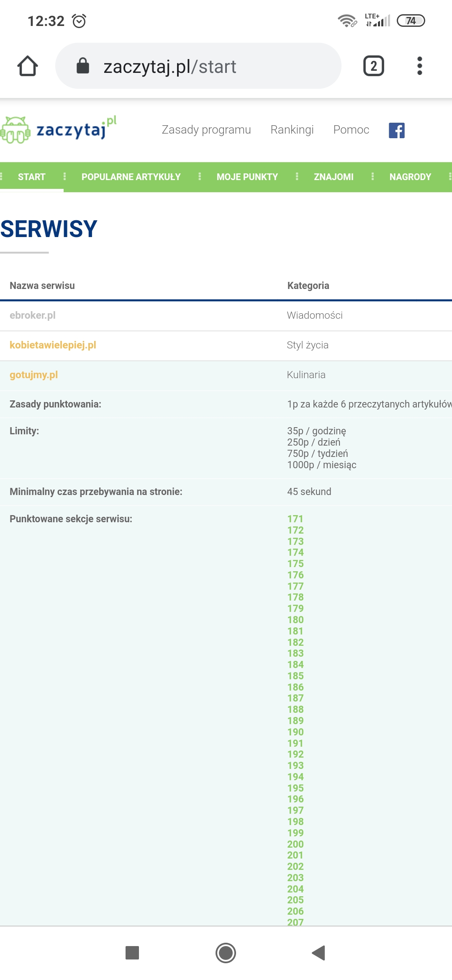Open section link 178
This screenshot has height=980, width=452.
coord(295,597)
